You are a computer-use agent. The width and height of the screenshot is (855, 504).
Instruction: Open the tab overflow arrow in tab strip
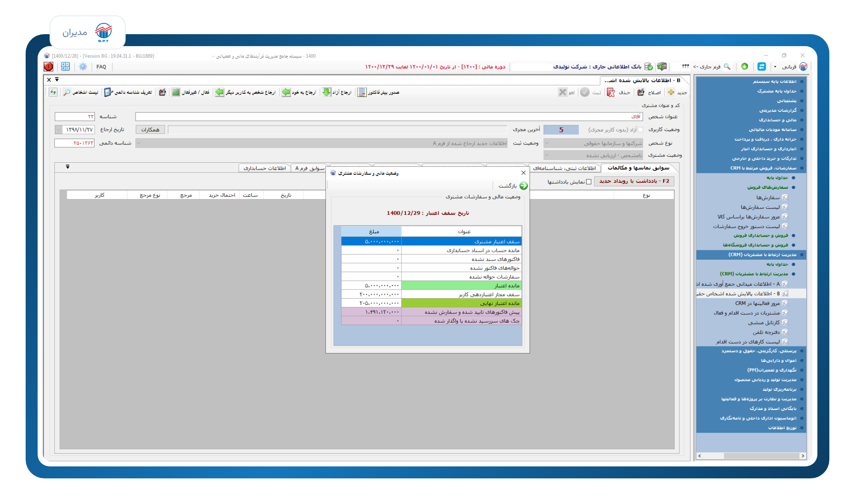click(68, 167)
